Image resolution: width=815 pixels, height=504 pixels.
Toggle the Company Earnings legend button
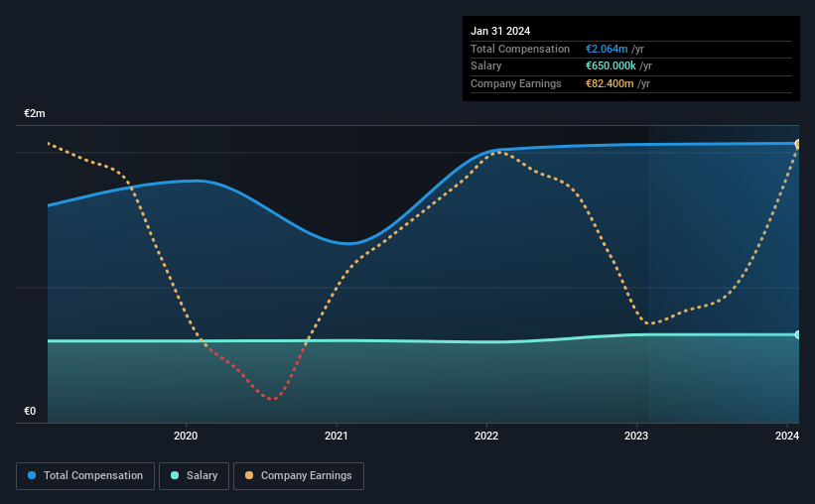pyautogui.click(x=299, y=475)
